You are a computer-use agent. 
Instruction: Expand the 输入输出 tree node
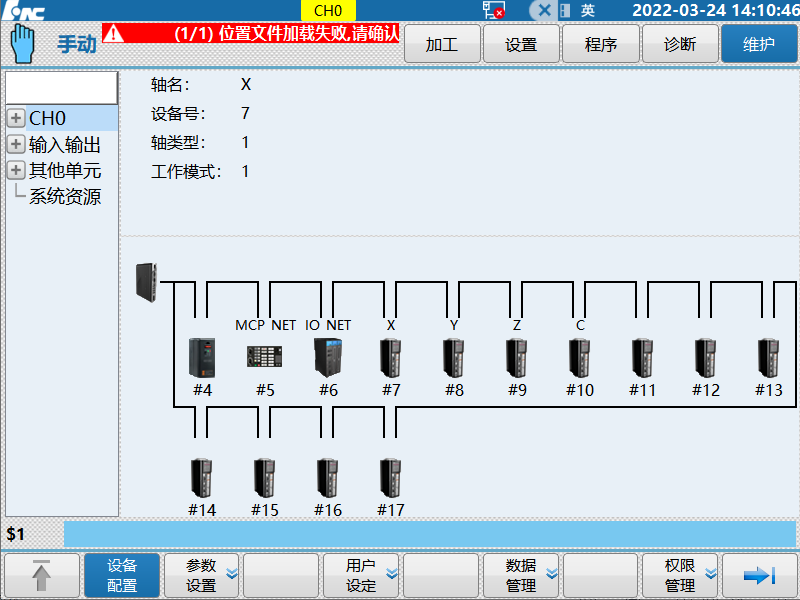coord(15,144)
